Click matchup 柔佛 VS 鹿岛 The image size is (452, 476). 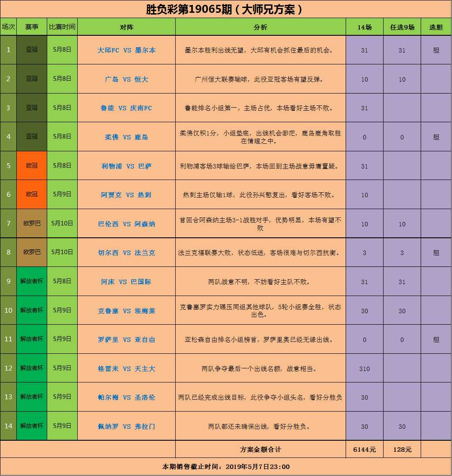[126, 137]
